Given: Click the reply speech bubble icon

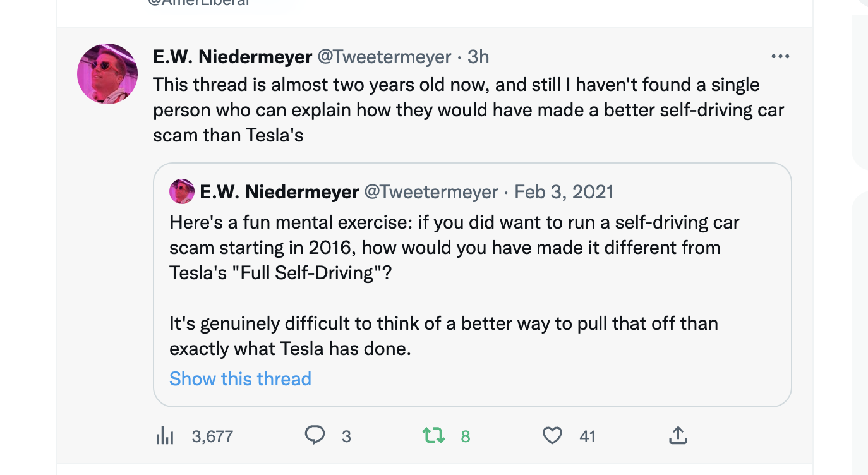Looking at the screenshot, I should (315, 435).
